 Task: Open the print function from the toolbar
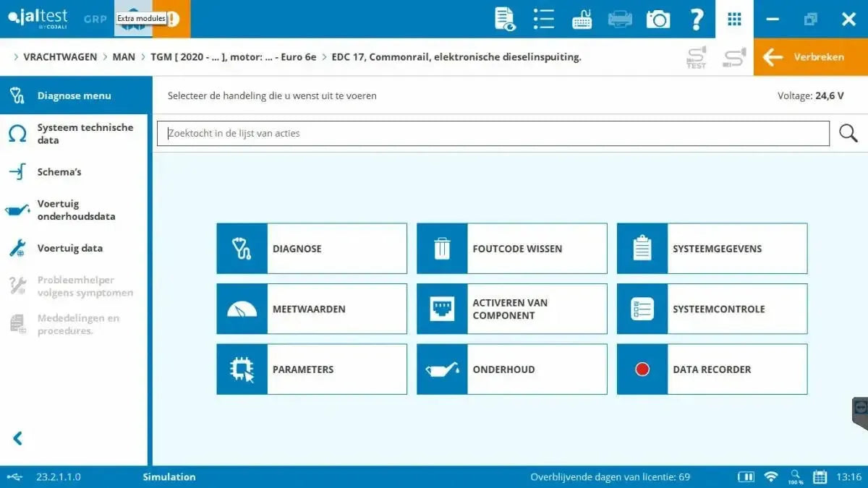tap(620, 19)
